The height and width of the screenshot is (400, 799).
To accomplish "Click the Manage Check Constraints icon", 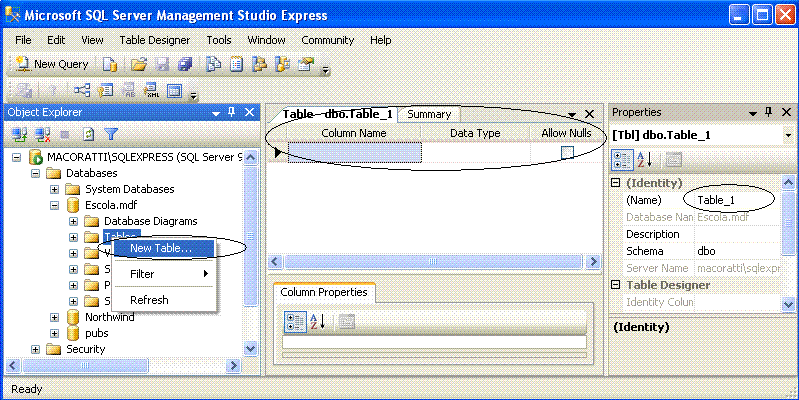I will point(175,91).
